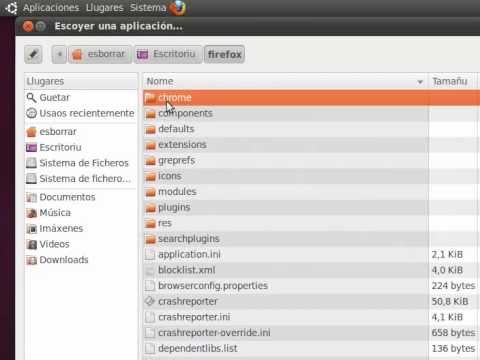480x360 pixels.
Task: Select the blocklist.xml file
Action: (312, 270)
